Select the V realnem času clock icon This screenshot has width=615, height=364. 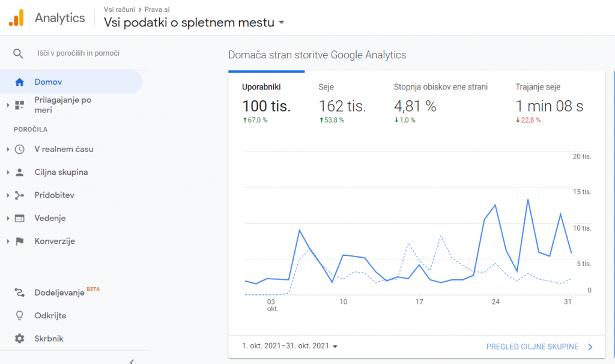coord(19,148)
